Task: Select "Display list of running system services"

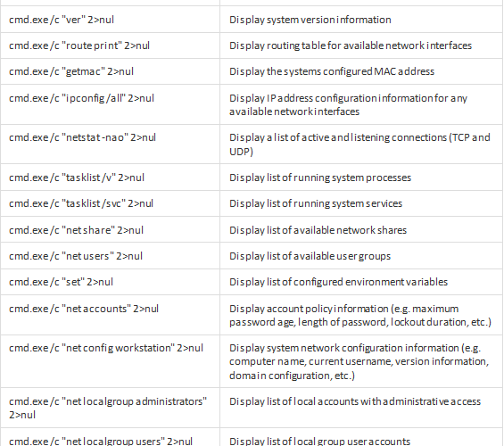Action: (316, 203)
